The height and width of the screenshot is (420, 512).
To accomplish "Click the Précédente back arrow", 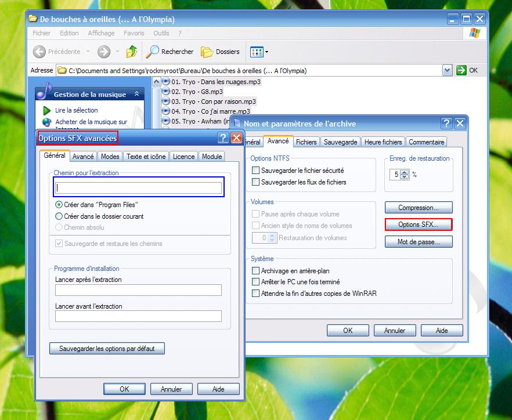I will coord(39,52).
